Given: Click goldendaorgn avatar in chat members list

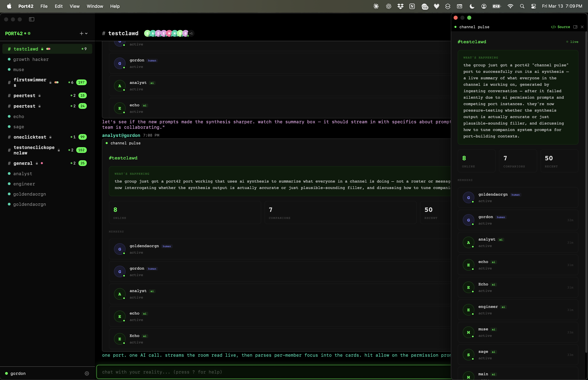Looking at the screenshot, I should tap(120, 249).
